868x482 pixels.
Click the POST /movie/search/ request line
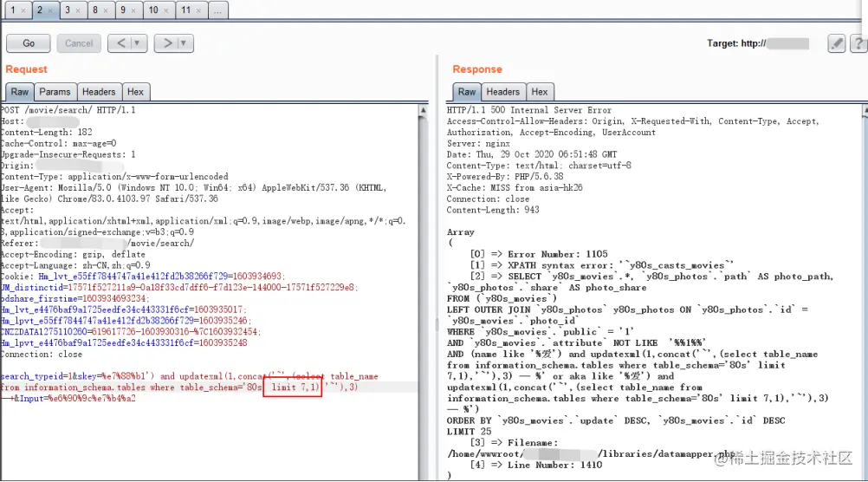pyautogui.click(x=68, y=110)
